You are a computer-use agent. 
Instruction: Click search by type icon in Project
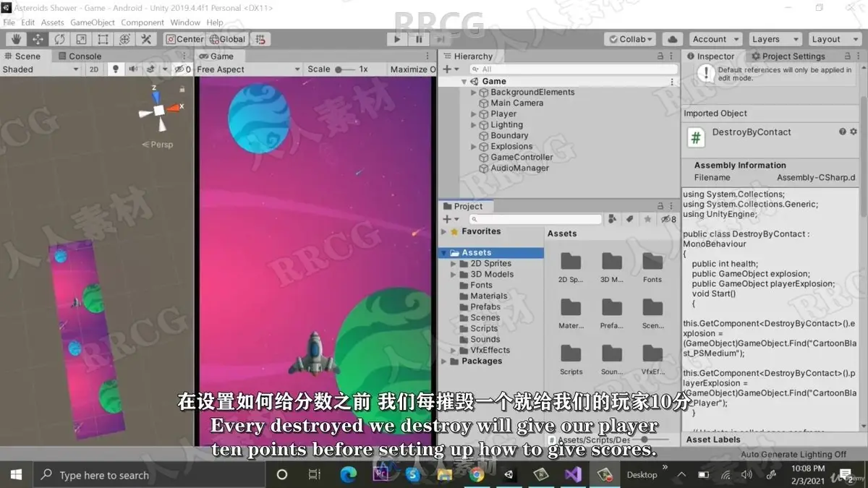tap(612, 219)
